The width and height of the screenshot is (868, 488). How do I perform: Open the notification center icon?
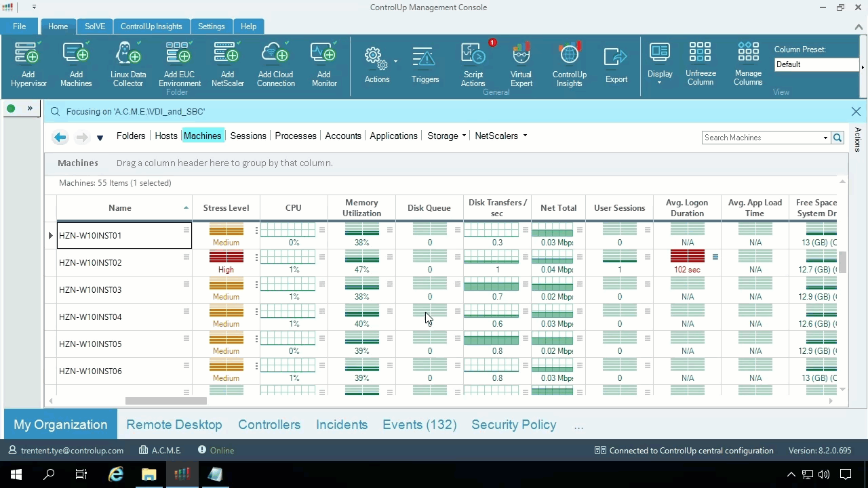tap(846, 474)
